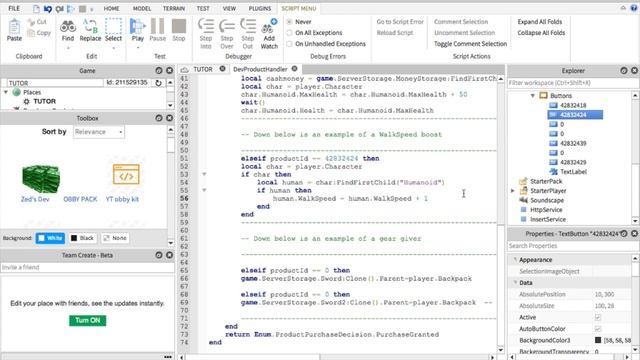Set toolbox background to White
Image resolution: width=640 pixels, height=360 pixels.
[50, 238]
